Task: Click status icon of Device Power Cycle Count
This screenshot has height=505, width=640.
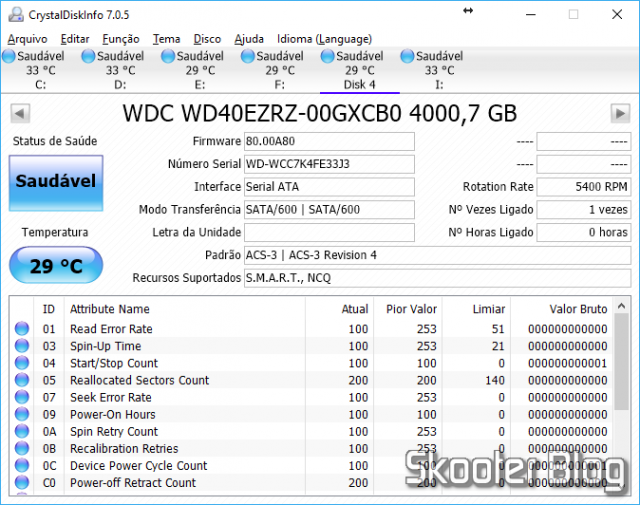Action: 22,466
